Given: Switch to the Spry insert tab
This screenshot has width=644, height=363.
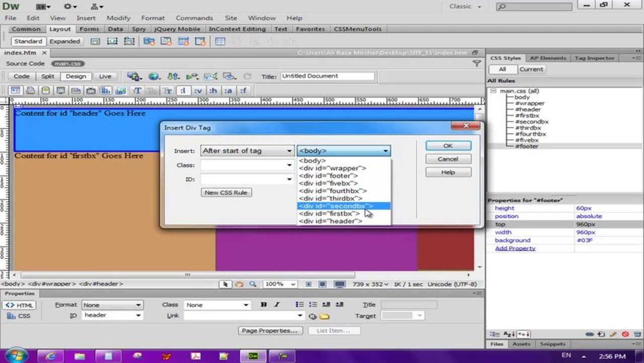Looking at the screenshot, I should pyautogui.click(x=138, y=29).
